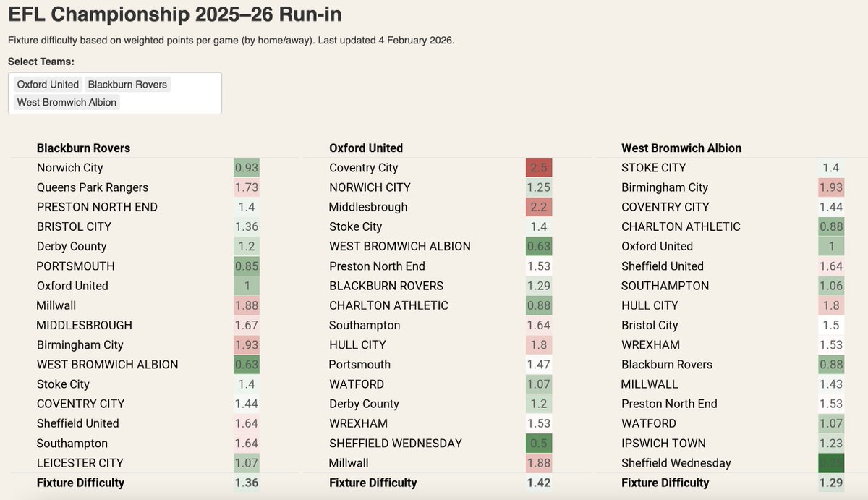Click the 1.5 value beside Bristol City
This screenshot has height=500, width=868.
[x=831, y=325]
